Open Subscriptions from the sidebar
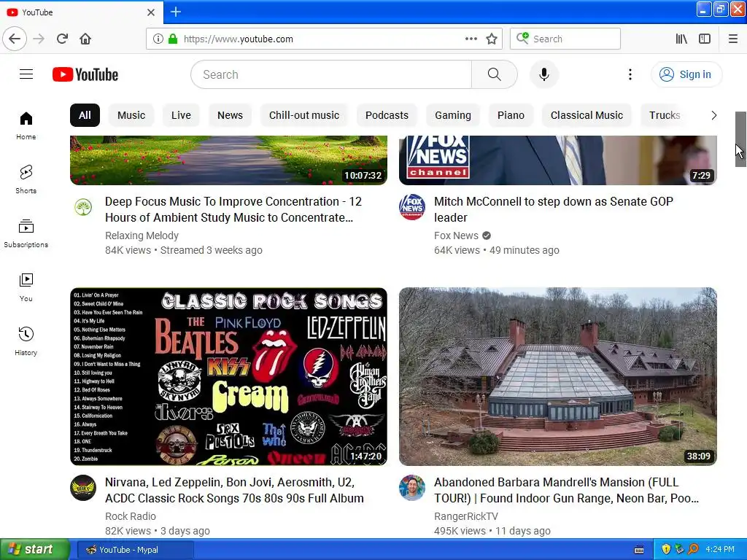The image size is (747, 560). tap(26, 233)
